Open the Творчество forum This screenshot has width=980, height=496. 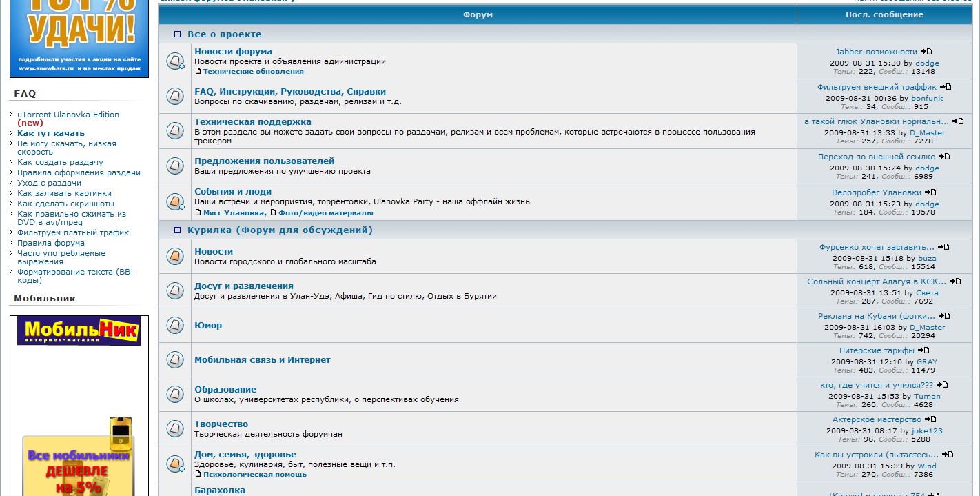tap(221, 424)
